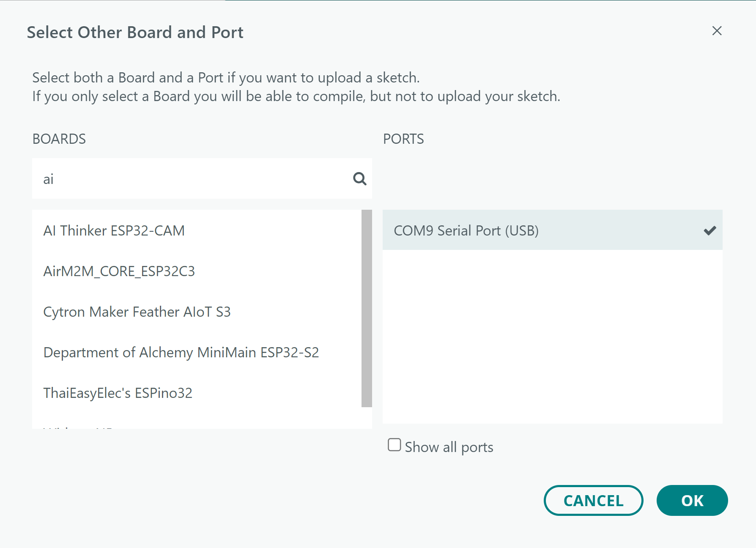This screenshot has height=548, width=756.
Task: Click the BOARDS heading
Action: coord(59,139)
